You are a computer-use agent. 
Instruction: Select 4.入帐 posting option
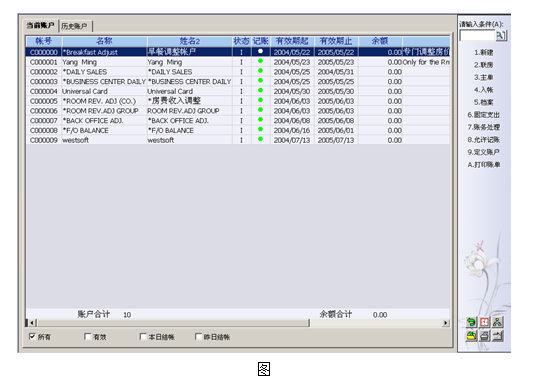483,90
